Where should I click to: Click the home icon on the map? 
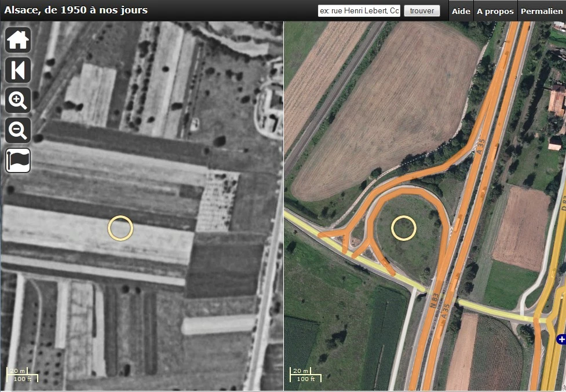[18, 40]
